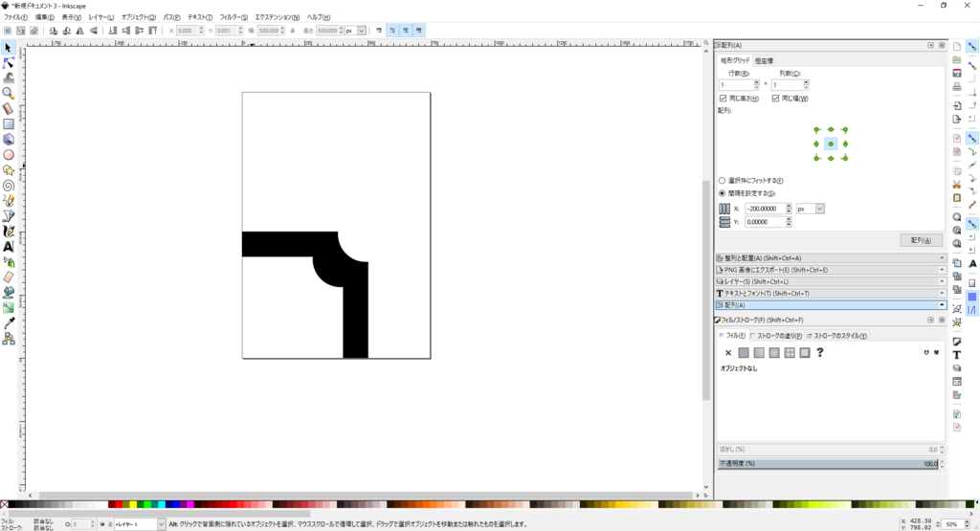
Task: Open the 編集(E) menu
Action: (x=44, y=17)
